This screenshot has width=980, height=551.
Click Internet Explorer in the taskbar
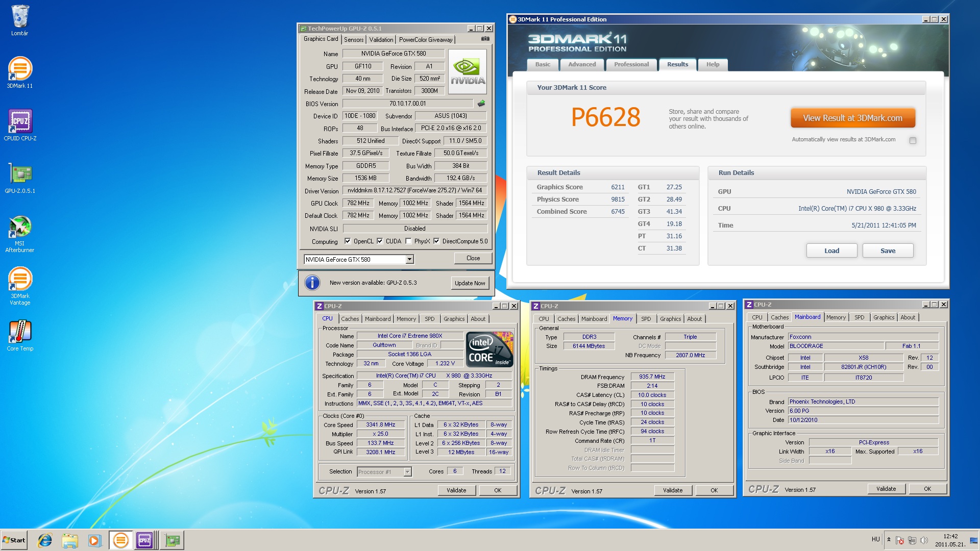pos(45,540)
